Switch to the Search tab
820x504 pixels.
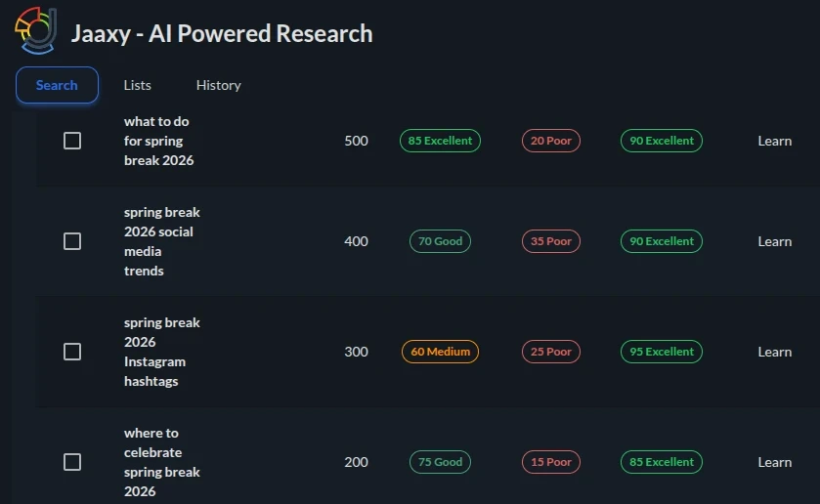[x=57, y=85]
